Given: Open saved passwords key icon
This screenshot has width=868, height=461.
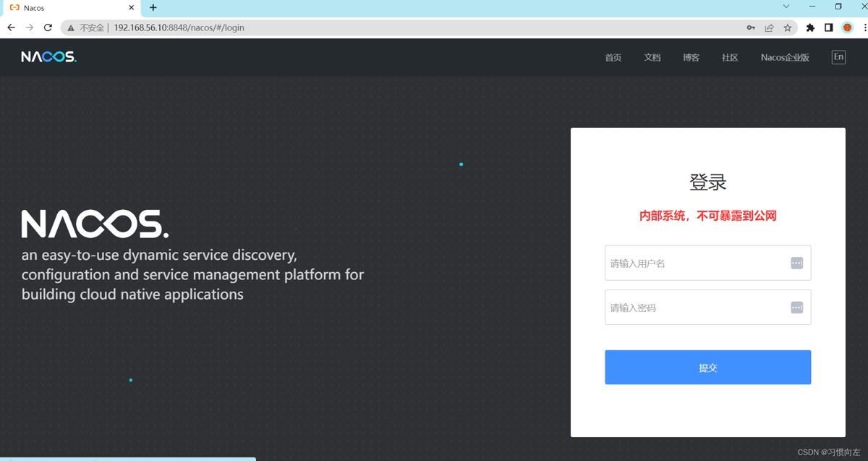Looking at the screenshot, I should point(751,28).
